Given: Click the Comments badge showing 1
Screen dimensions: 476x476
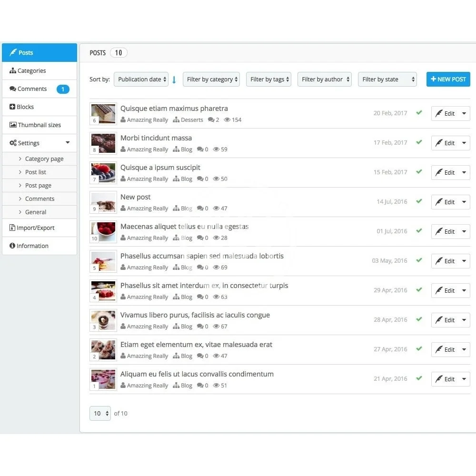Looking at the screenshot, I should tap(63, 89).
